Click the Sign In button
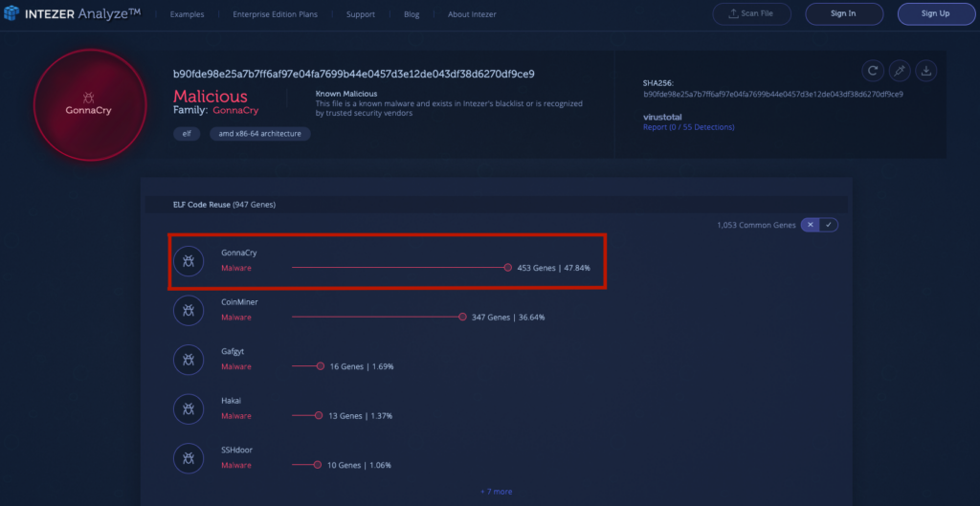 pos(844,13)
